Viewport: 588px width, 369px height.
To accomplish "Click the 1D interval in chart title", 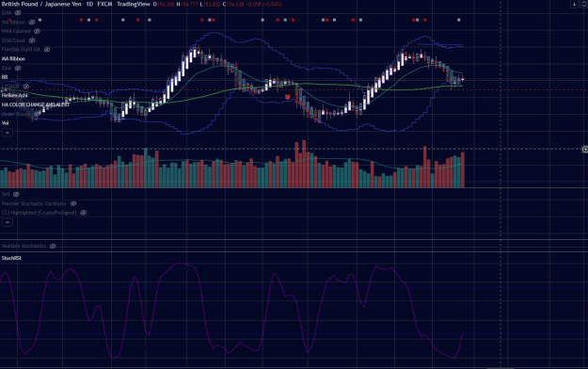I will pos(89,4).
